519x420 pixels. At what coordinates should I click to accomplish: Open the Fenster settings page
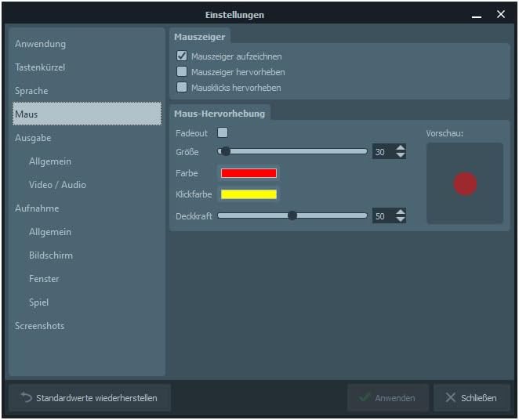point(87,278)
